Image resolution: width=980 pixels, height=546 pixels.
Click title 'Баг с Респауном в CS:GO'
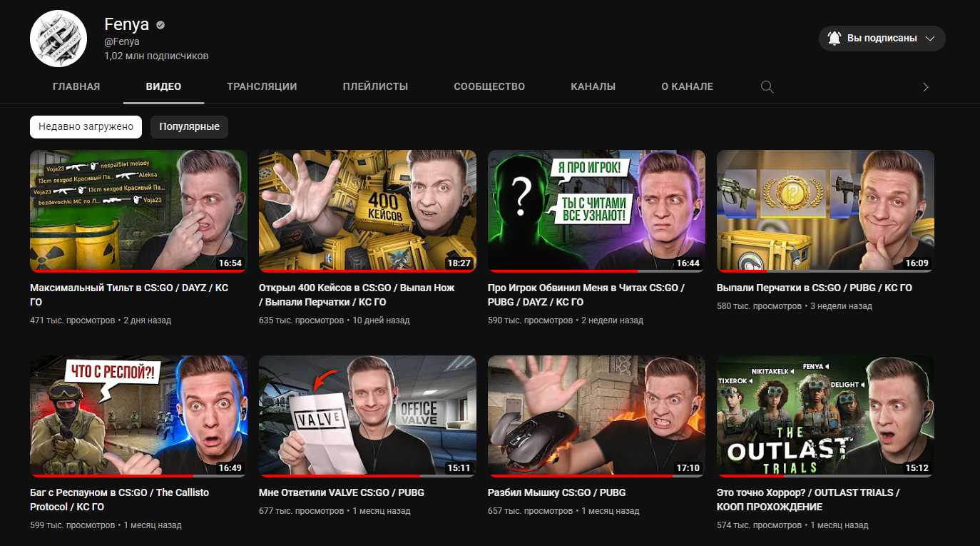point(120,500)
